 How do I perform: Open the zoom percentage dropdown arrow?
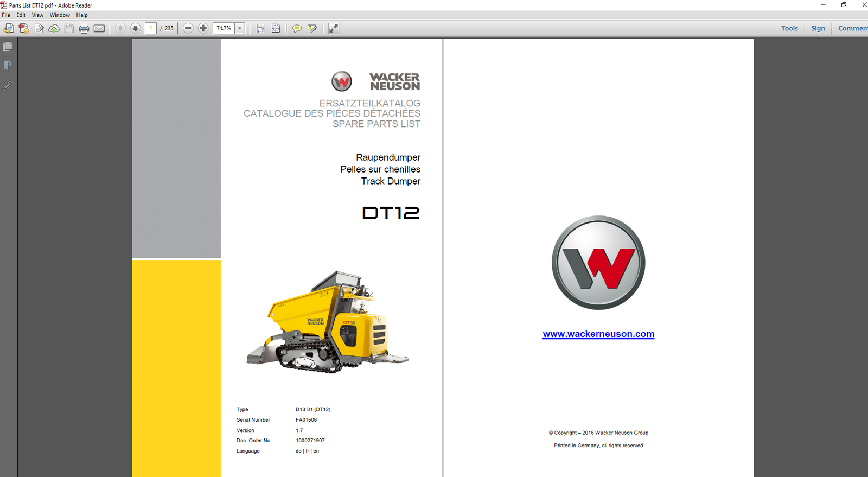click(240, 28)
